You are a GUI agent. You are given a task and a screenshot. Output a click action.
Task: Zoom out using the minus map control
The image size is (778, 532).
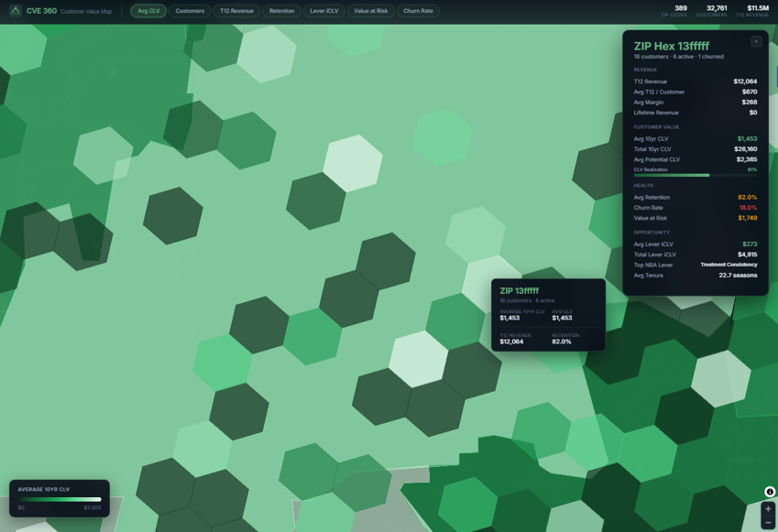768,525
